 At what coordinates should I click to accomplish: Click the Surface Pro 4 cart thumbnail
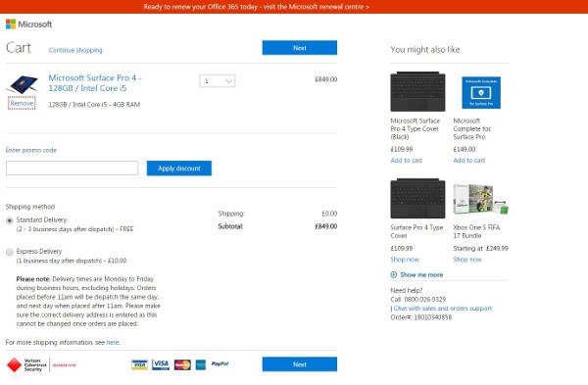23,84
